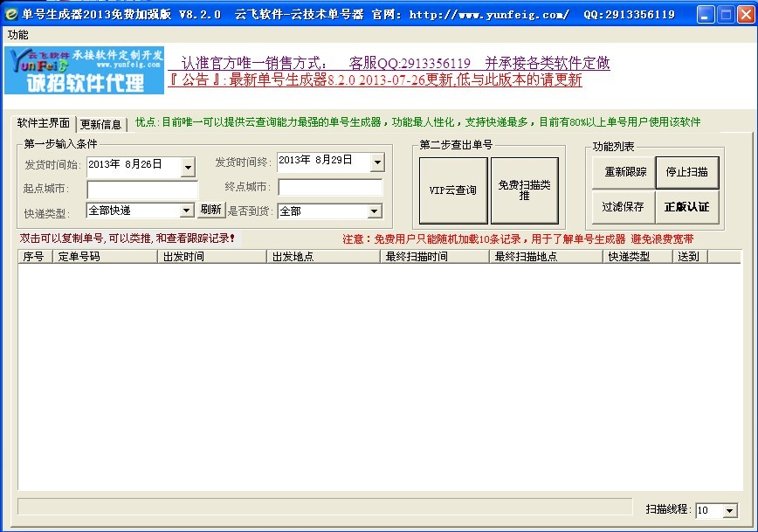
Task: Sort by the 最终扫描时间 column header
Action: [435, 256]
